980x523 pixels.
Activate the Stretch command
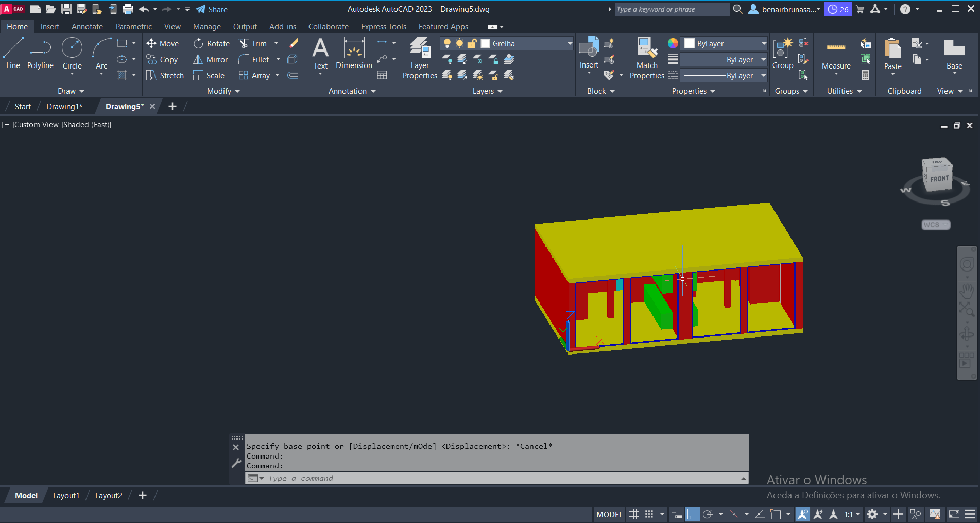pos(165,76)
